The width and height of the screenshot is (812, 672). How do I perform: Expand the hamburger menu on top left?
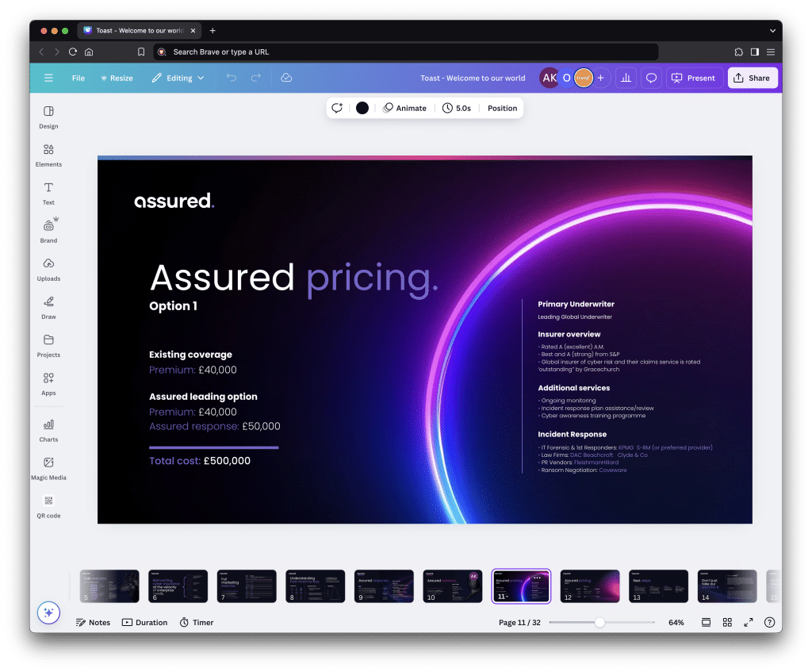(x=48, y=78)
